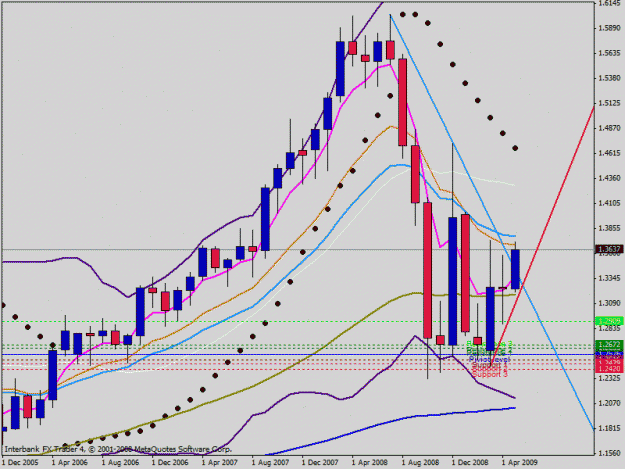Click the 1.4360 price scale label
Viewport: 625px width, 469px height.
[609, 178]
